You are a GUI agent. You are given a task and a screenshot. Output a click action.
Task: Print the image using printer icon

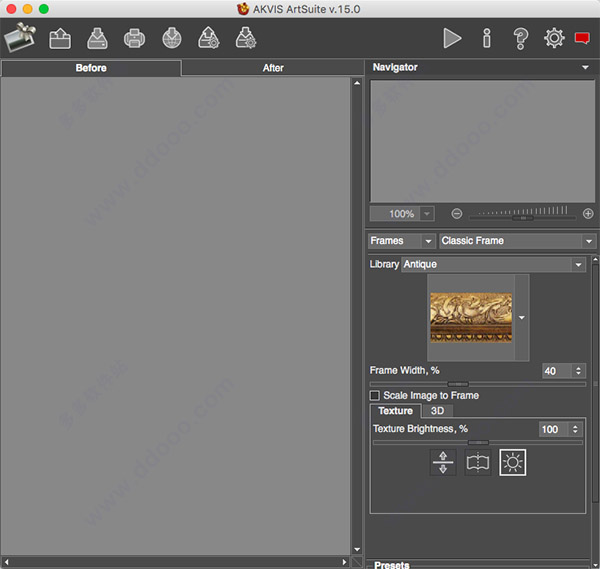coord(134,38)
